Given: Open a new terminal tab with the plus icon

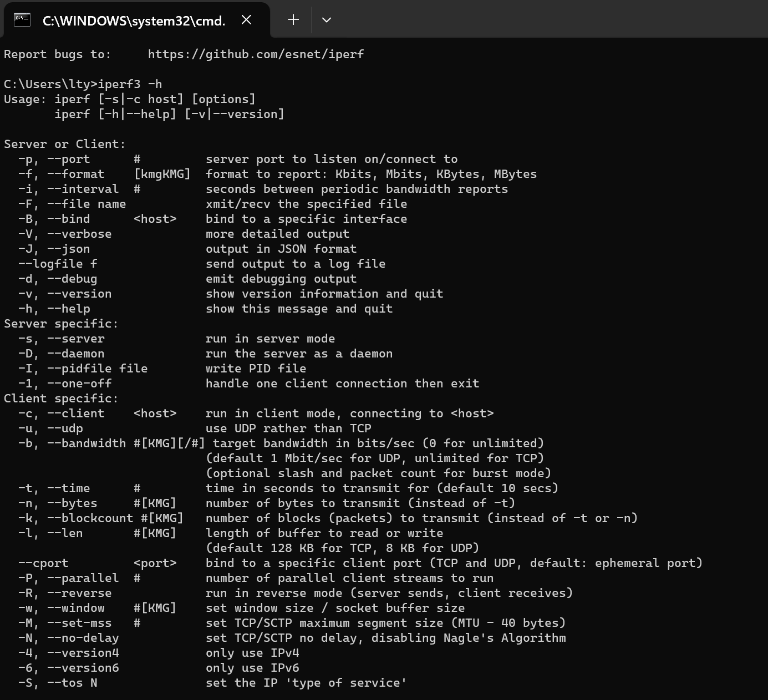Looking at the screenshot, I should click(292, 19).
